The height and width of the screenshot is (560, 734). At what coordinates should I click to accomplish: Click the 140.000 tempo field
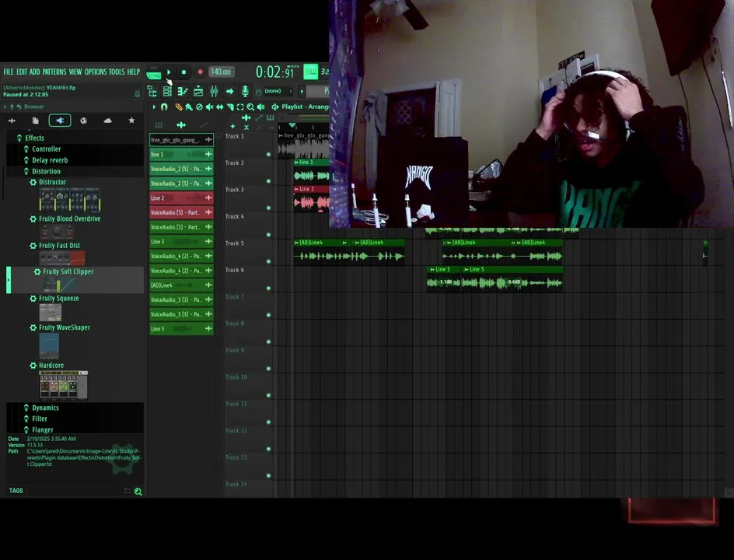[x=221, y=72]
